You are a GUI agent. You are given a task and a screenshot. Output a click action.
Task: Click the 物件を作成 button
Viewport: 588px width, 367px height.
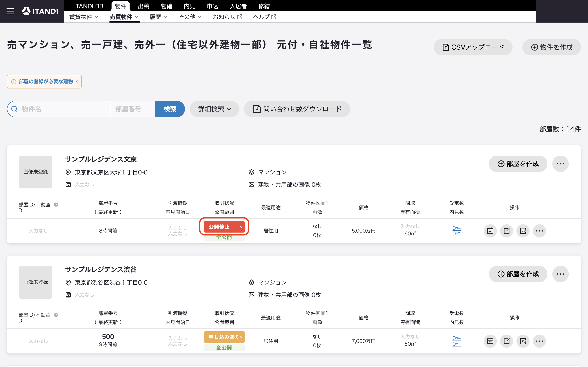tap(551, 47)
